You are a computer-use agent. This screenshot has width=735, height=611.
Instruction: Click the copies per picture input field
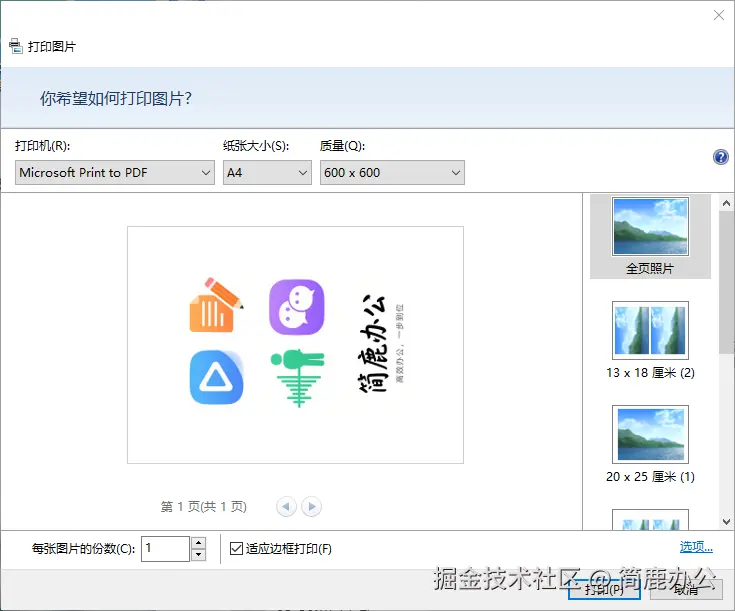(x=165, y=549)
